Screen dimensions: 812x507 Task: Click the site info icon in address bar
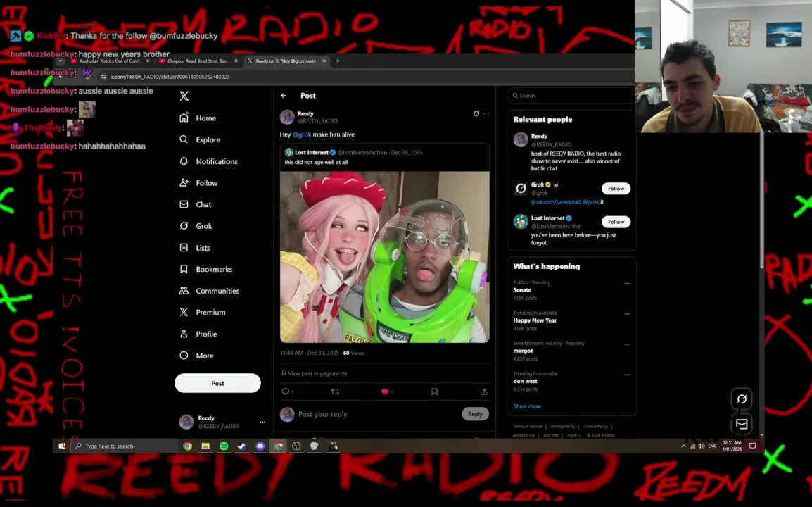tap(103, 77)
